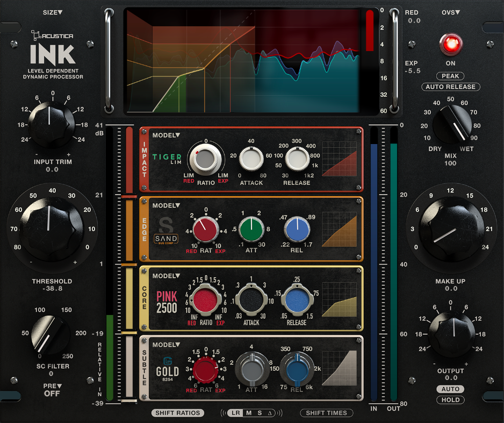This screenshot has height=423, width=504.
Task: Select S side channel mode
Action: tap(260, 413)
